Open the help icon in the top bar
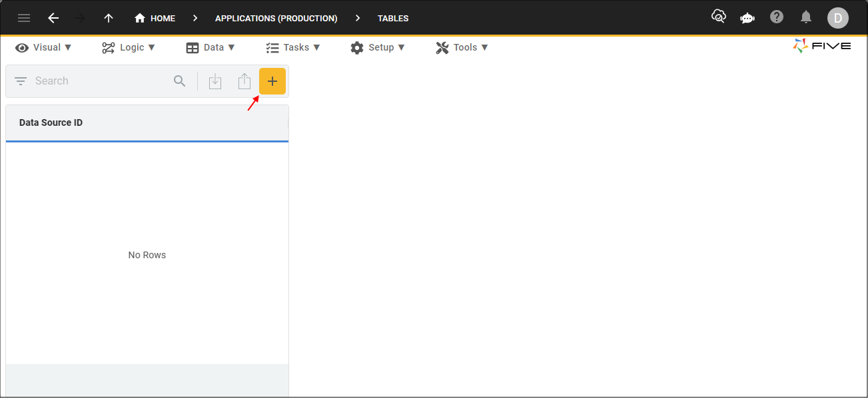 click(776, 17)
